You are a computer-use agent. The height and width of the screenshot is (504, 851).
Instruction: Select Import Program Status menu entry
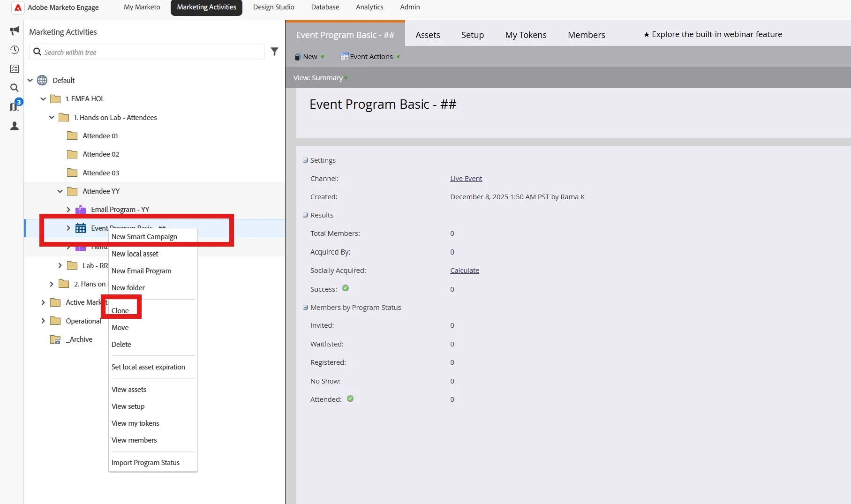pyautogui.click(x=145, y=463)
